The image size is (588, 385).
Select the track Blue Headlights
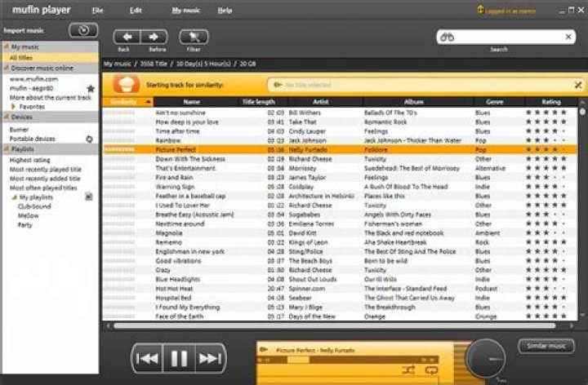340,279
